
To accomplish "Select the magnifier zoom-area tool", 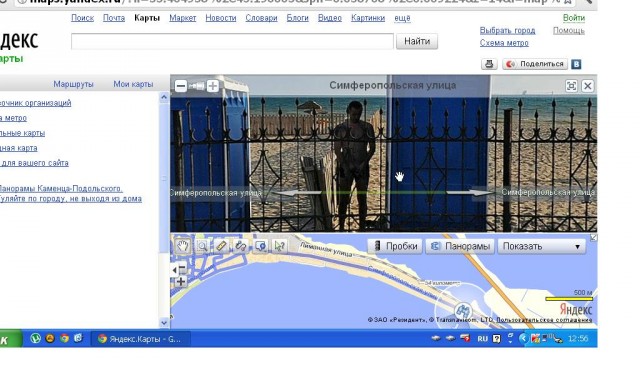I will (202, 246).
